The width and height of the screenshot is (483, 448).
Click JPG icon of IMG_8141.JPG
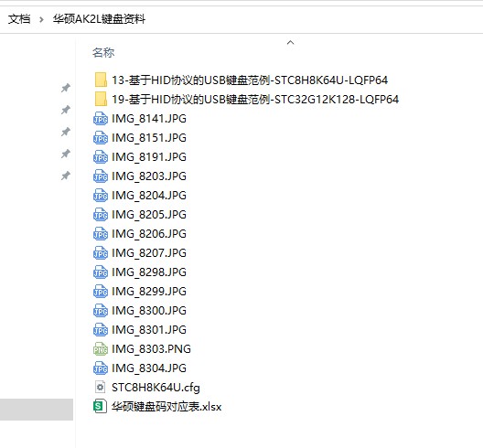point(101,119)
